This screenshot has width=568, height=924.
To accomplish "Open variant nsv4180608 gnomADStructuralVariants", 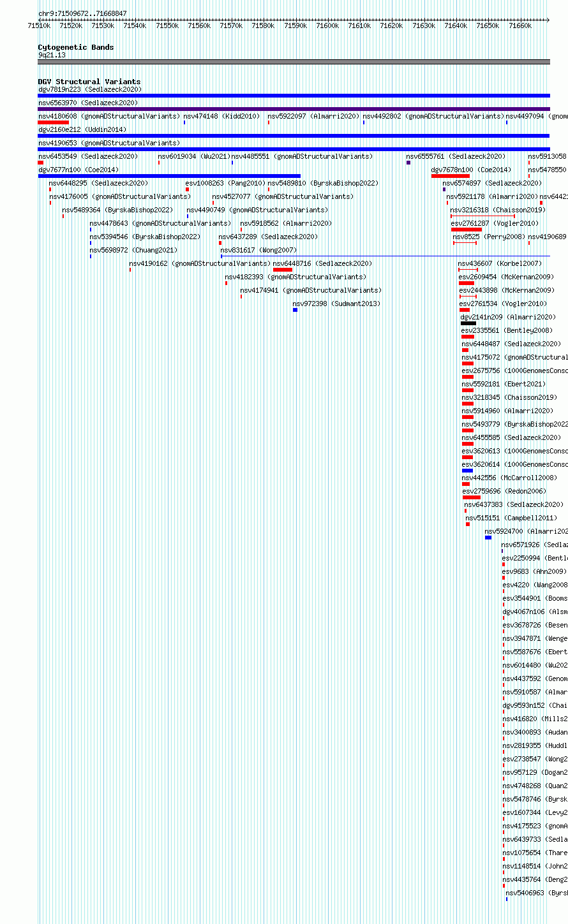I will (x=109, y=116).
